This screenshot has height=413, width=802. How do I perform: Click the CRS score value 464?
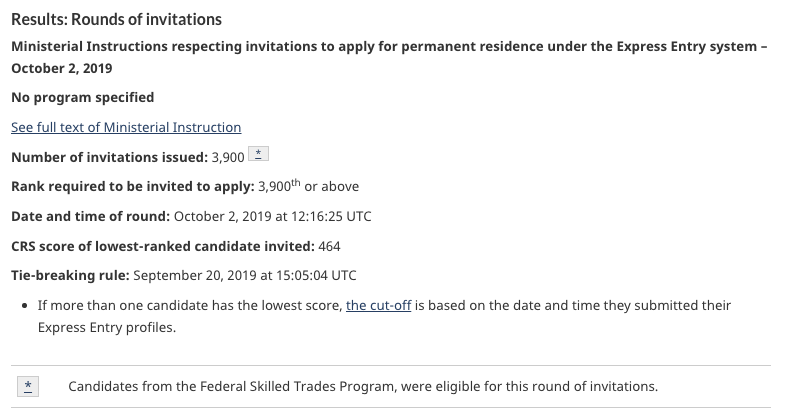(329, 247)
